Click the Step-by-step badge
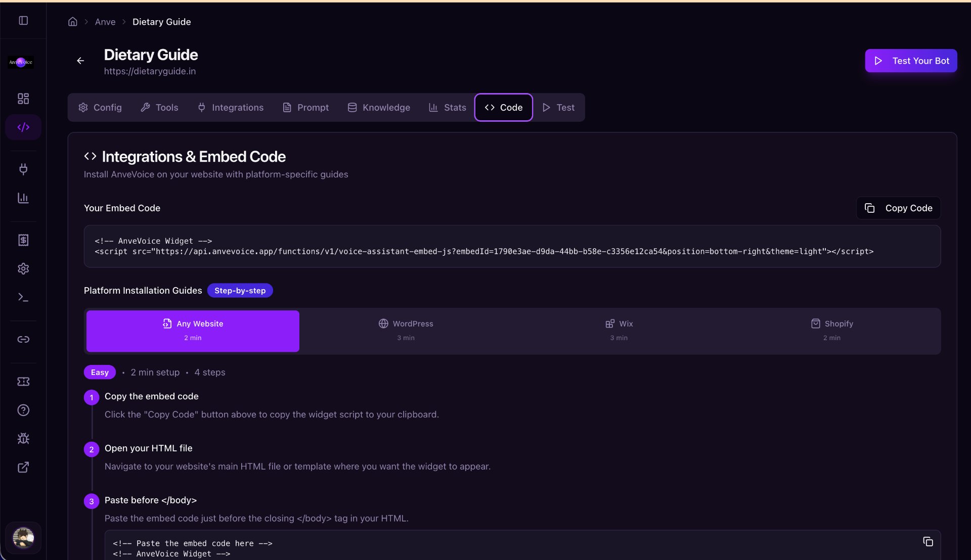Viewport: 971px width, 560px height. point(240,291)
